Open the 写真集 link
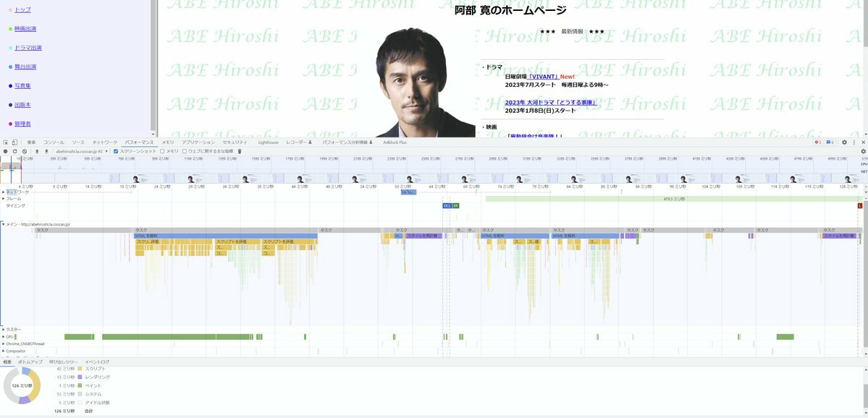The height and width of the screenshot is (418, 868). point(22,86)
